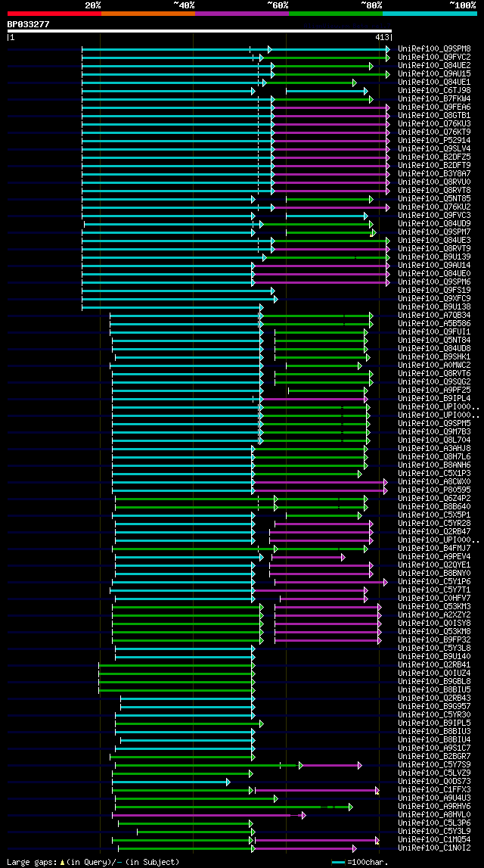
Task: View the UniRef100_B9U140 hit
Action: [x=434, y=656]
